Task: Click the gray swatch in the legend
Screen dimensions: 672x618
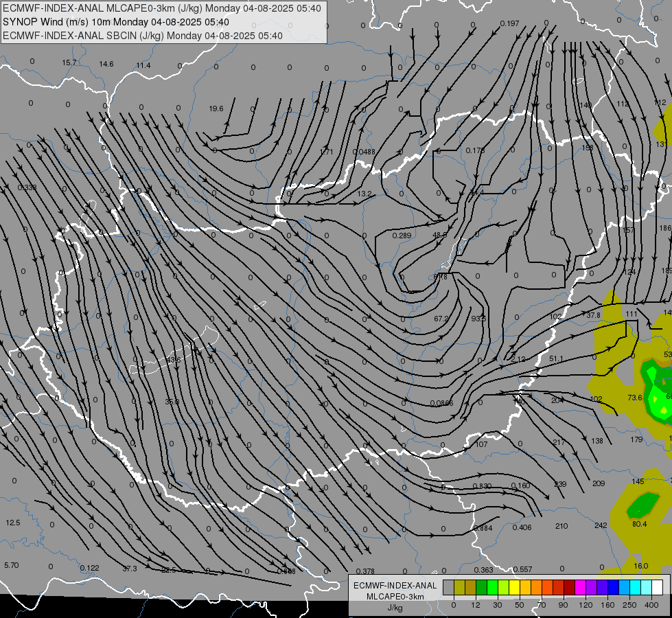Action: click(x=449, y=587)
